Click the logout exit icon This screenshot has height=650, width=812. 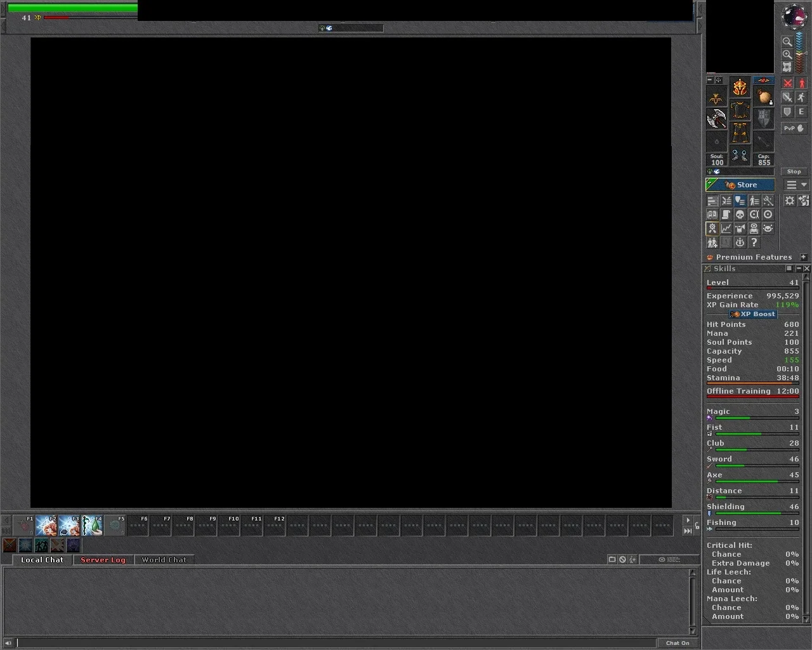point(804,201)
